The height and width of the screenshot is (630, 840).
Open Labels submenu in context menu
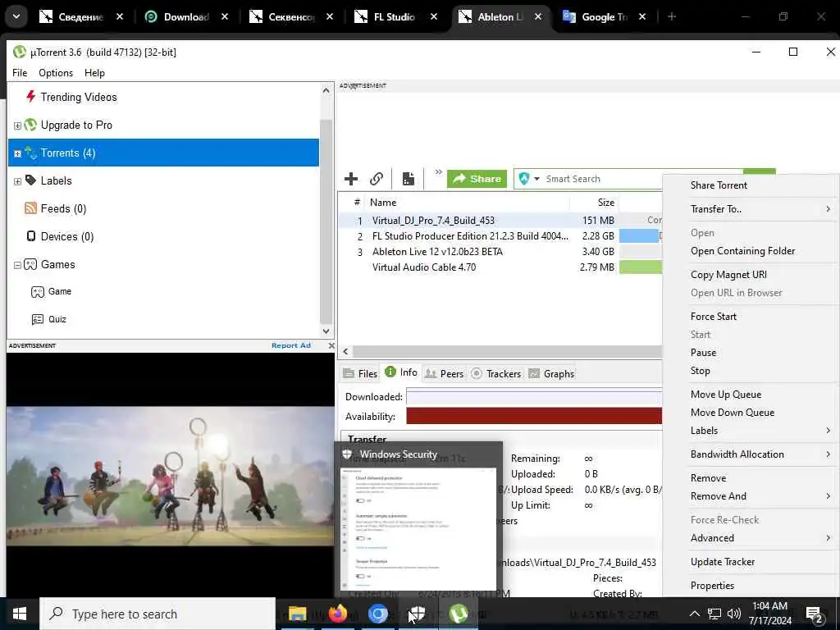(x=750, y=431)
